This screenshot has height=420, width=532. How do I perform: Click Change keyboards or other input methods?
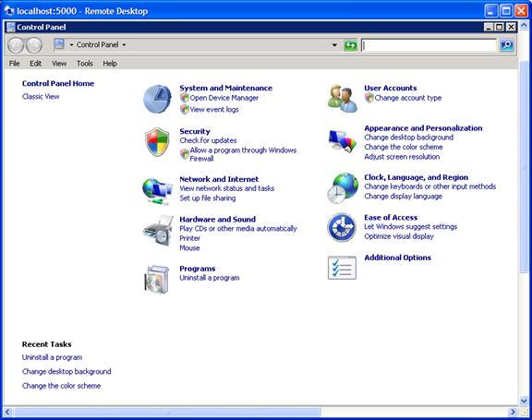429,186
